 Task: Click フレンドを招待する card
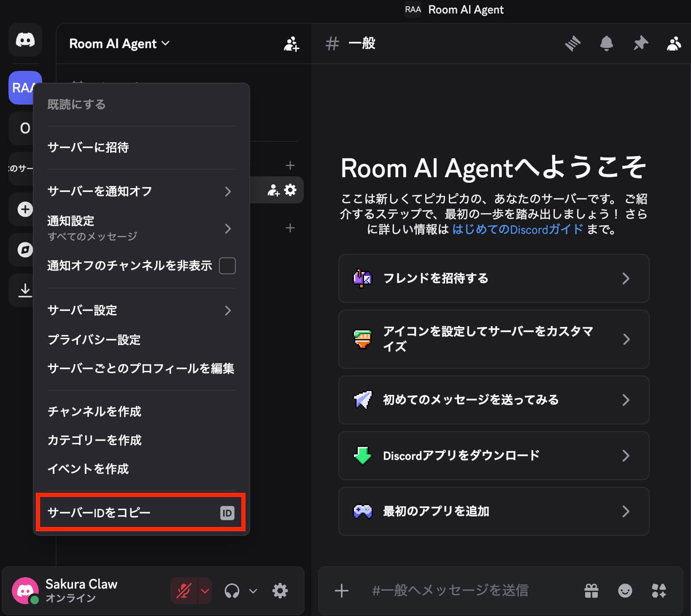click(x=493, y=278)
